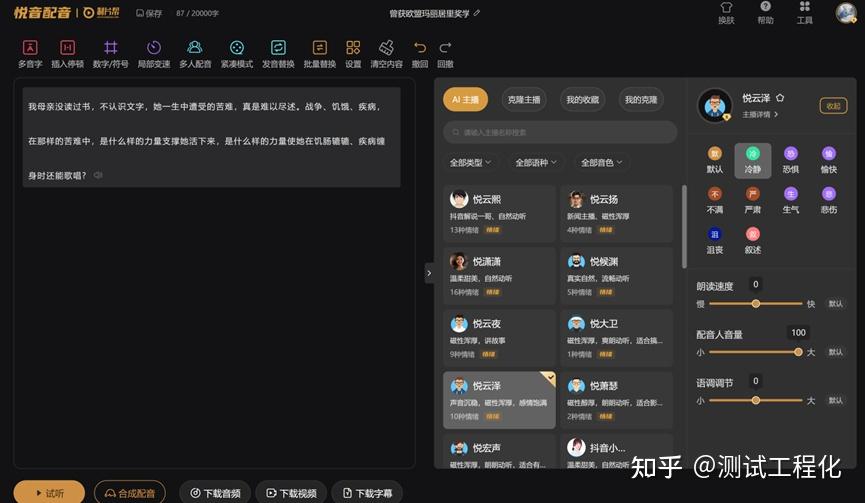Reset 朗读速度 with its 默认 button
The height and width of the screenshot is (503, 865).
click(835, 304)
